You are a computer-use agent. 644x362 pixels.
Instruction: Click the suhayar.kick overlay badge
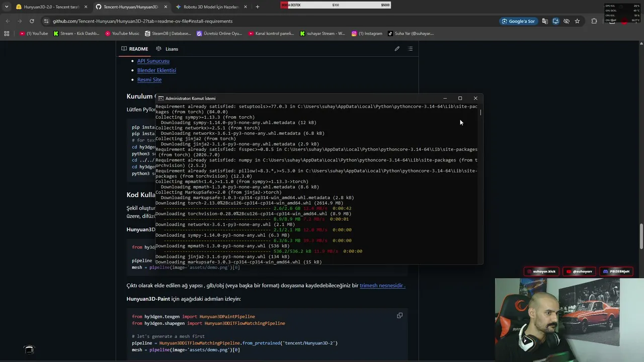point(542,271)
